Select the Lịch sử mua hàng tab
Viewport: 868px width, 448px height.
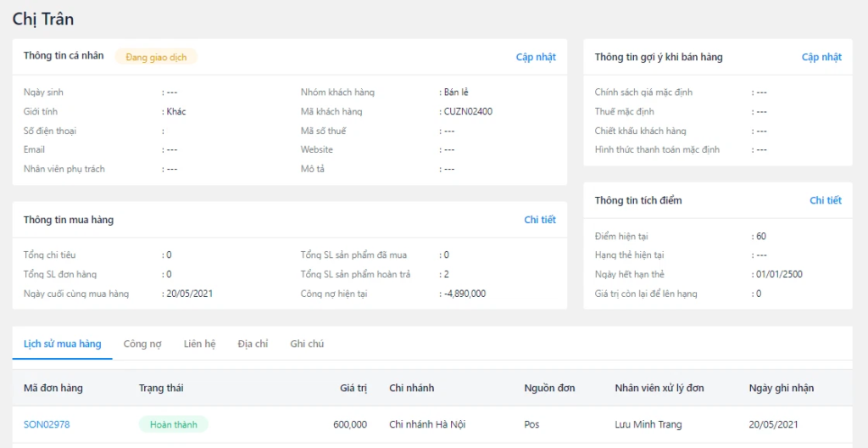click(62, 344)
